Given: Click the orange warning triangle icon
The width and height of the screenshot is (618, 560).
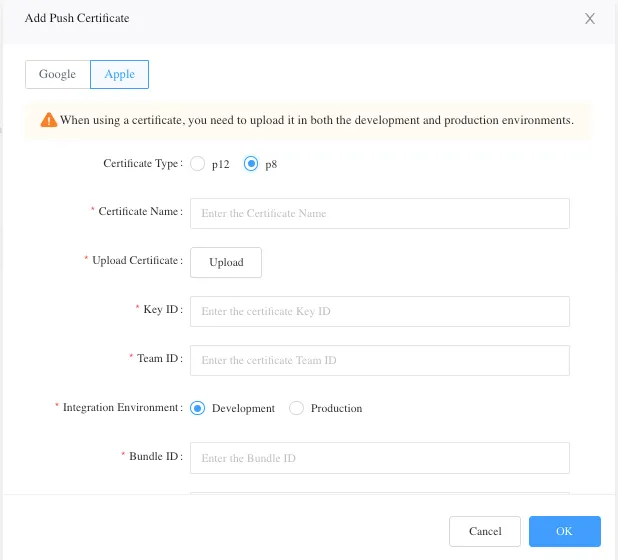Looking at the screenshot, I should point(49,120).
